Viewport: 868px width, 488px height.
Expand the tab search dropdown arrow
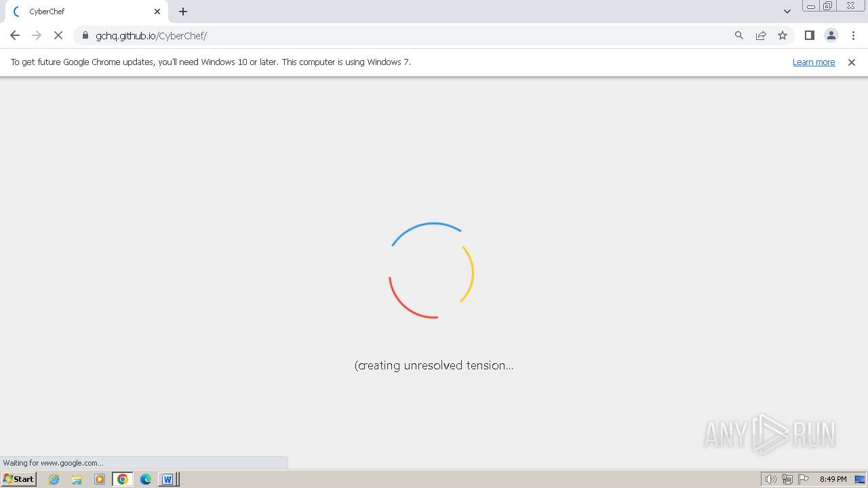pos(787,12)
